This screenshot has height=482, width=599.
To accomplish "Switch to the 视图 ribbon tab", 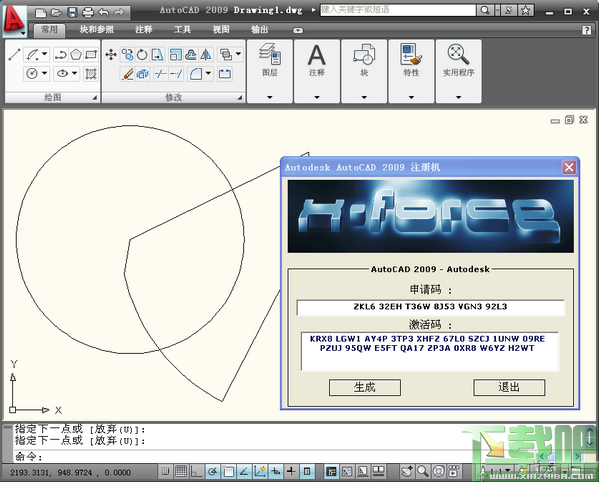I will pyautogui.click(x=221, y=30).
